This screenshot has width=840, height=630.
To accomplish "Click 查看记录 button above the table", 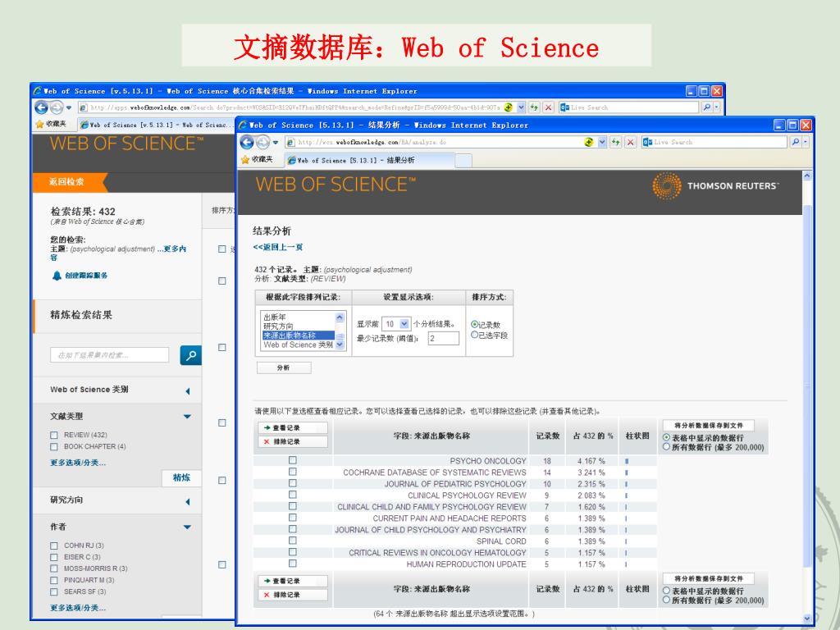I will [x=293, y=428].
